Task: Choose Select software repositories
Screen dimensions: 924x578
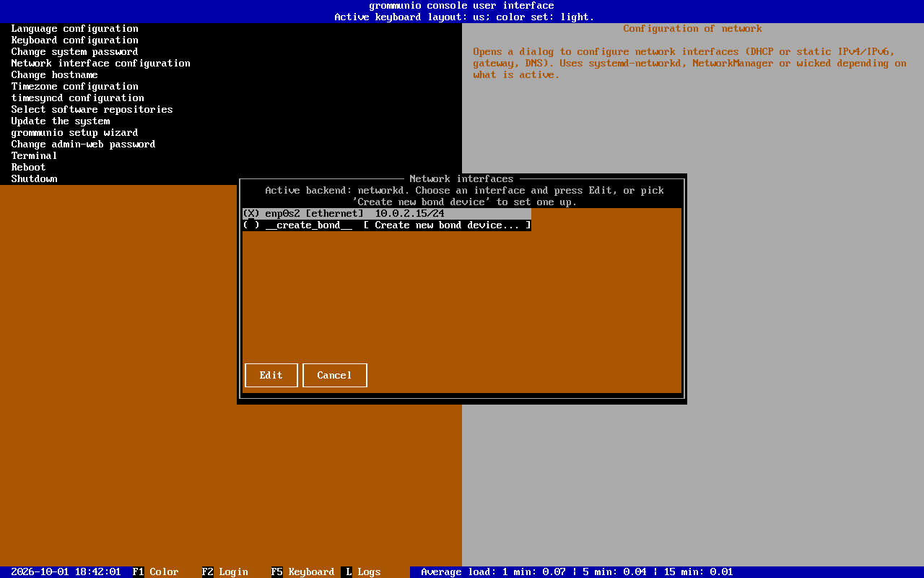Action: [92, 110]
